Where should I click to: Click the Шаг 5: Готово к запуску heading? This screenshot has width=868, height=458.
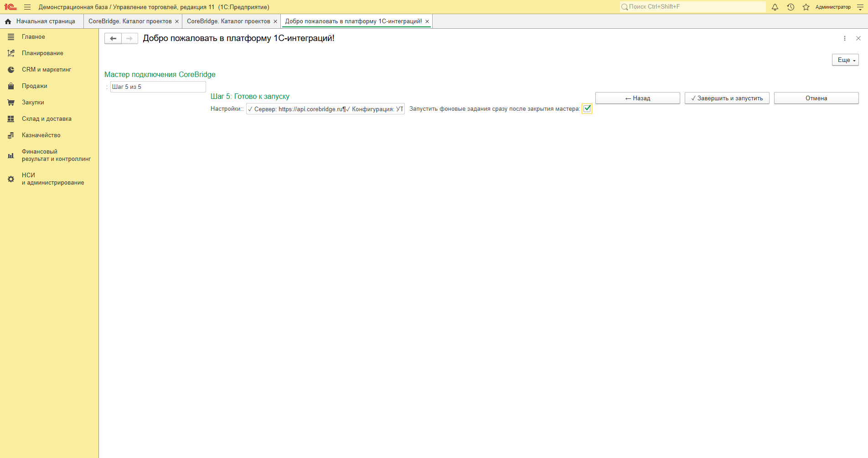pyautogui.click(x=250, y=97)
